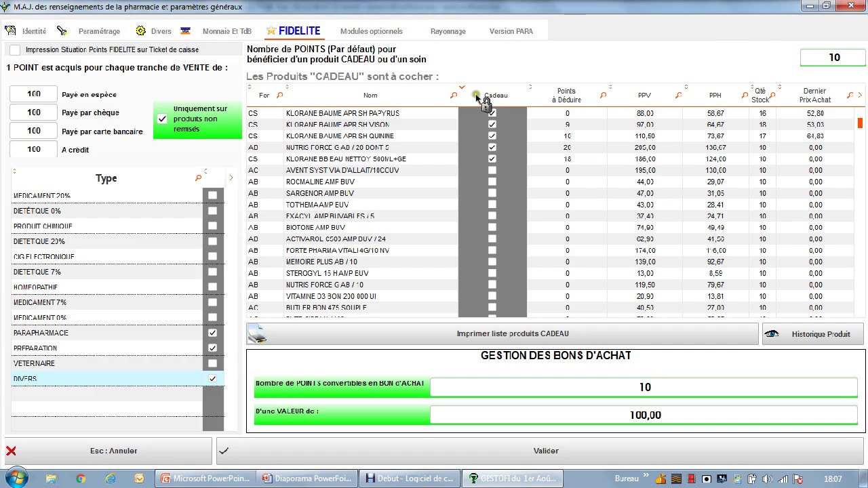
Task: Open Historique Produit
Action: point(813,334)
